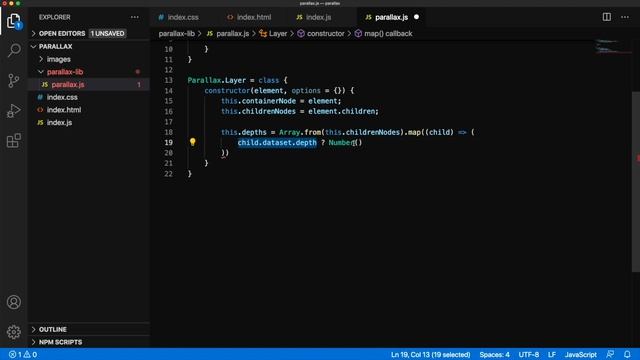640x360 pixels.
Task: Click the macOS green zoom window button
Action: click(x=18, y=3)
